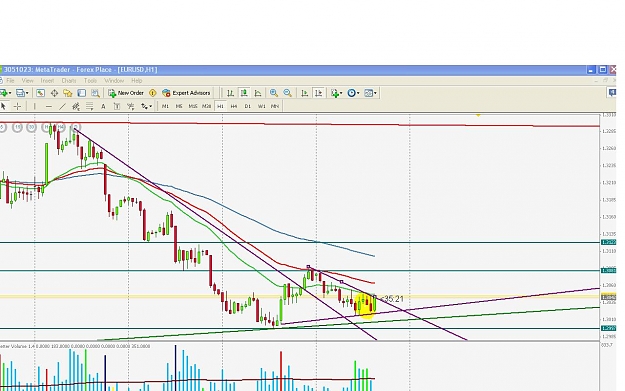
Task: Switch to H4 timeframe
Action: coord(234,106)
